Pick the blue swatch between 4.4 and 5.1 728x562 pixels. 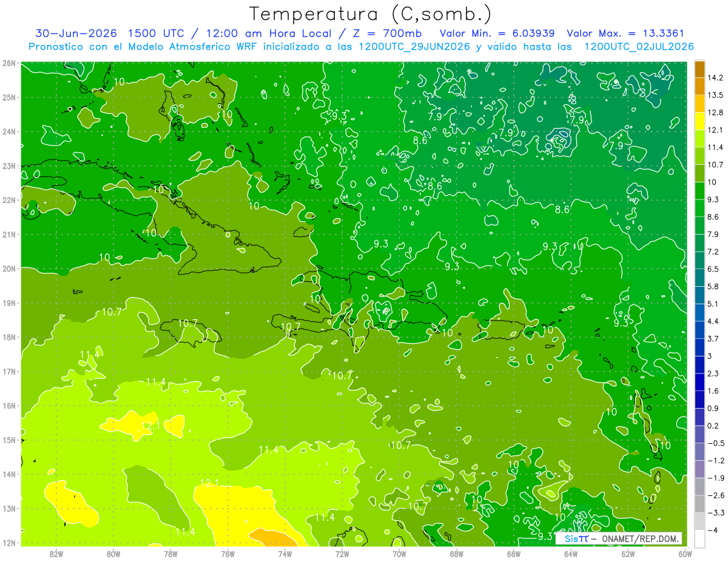(x=699, y=312)
